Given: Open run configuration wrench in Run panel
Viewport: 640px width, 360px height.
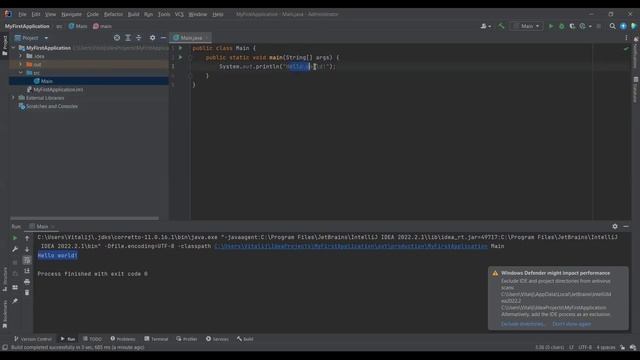Looking at the screenshot, I should pyautogui.click(x=15, y=249).
